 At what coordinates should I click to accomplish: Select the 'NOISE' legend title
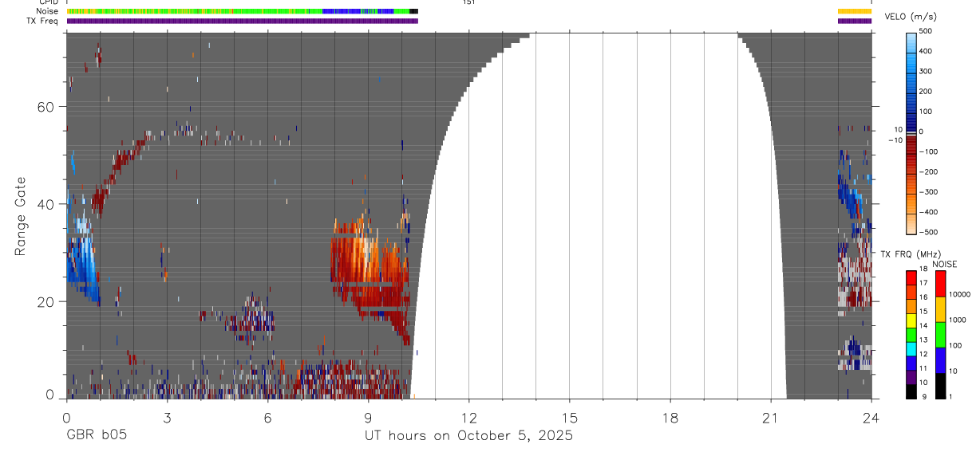pos(944,264)
